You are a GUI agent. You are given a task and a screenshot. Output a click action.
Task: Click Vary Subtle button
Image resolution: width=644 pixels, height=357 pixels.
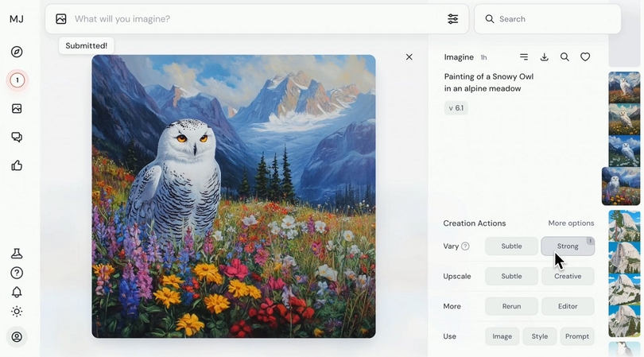tap(511, 246)
